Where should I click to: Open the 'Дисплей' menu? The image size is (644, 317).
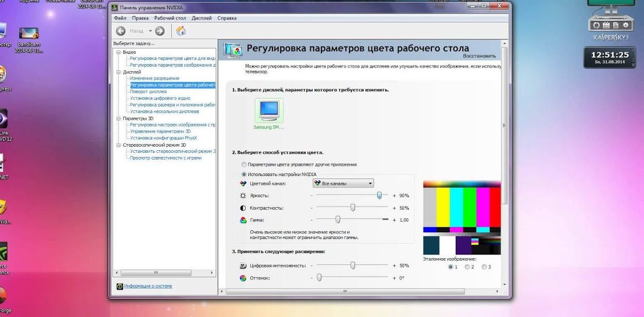click(201, 18)
